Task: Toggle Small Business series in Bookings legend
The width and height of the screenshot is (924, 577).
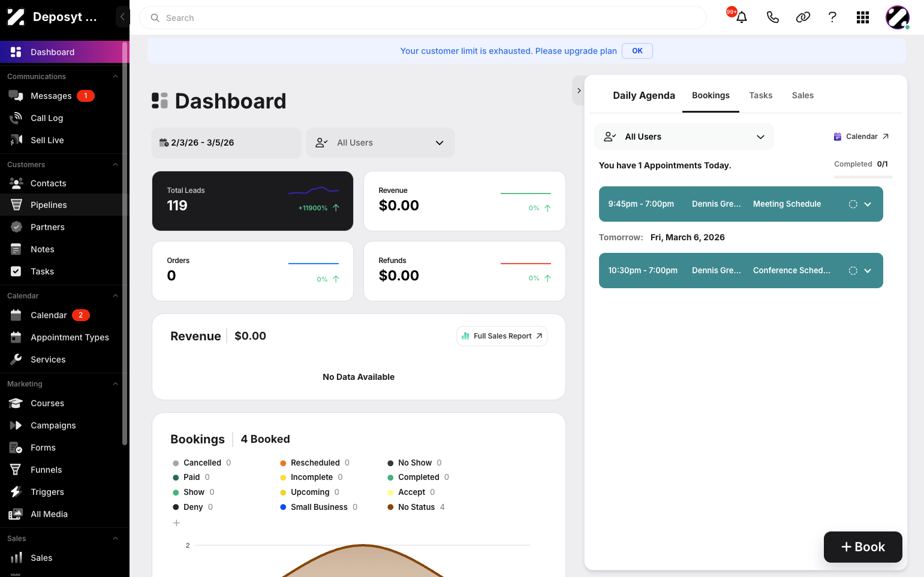Action: [x=318, y=507]
